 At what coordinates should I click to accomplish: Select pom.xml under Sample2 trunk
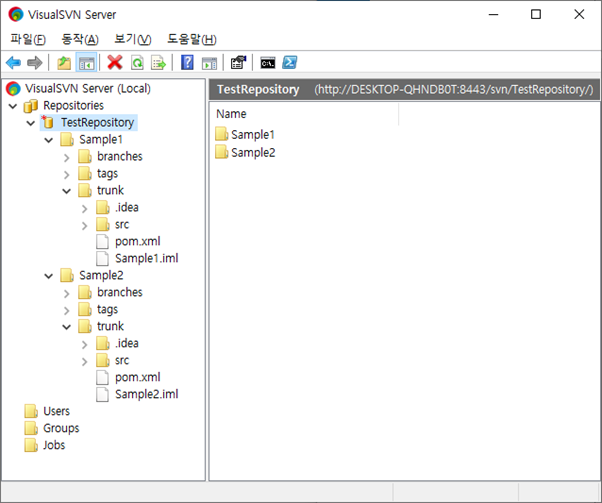(x=137, y=377)
